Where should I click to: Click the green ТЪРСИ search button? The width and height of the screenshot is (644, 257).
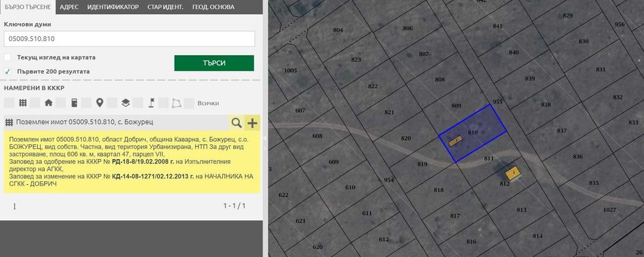[x=214, y=63]
